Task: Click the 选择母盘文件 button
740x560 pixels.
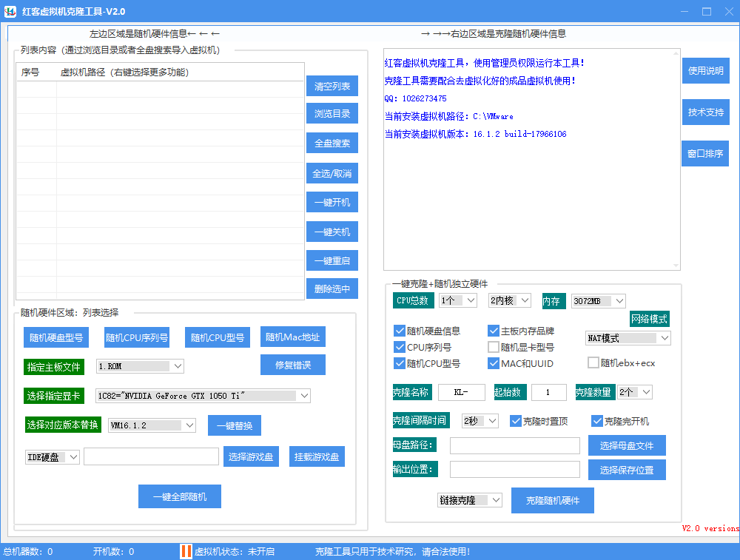Action: (x=627, y=445)
